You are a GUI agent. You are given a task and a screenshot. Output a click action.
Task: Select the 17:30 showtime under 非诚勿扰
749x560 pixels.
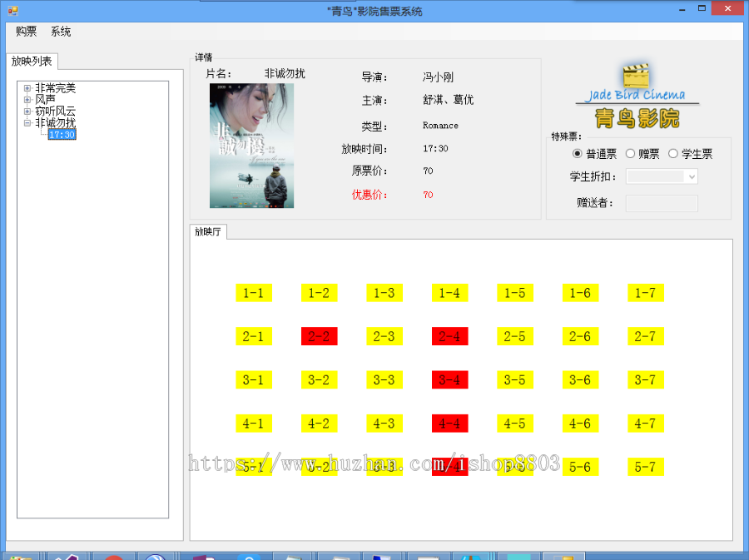pyautogui.click(x=62, y=133)
